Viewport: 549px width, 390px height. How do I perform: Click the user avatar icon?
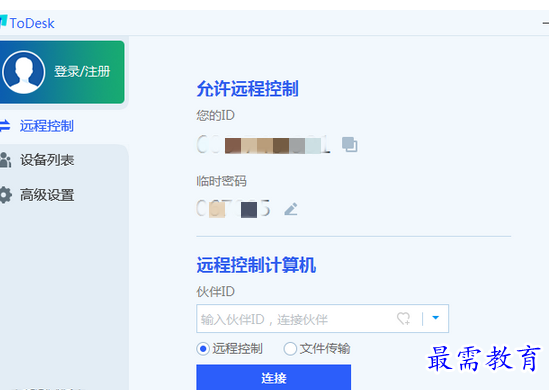[x=23, y=72]
